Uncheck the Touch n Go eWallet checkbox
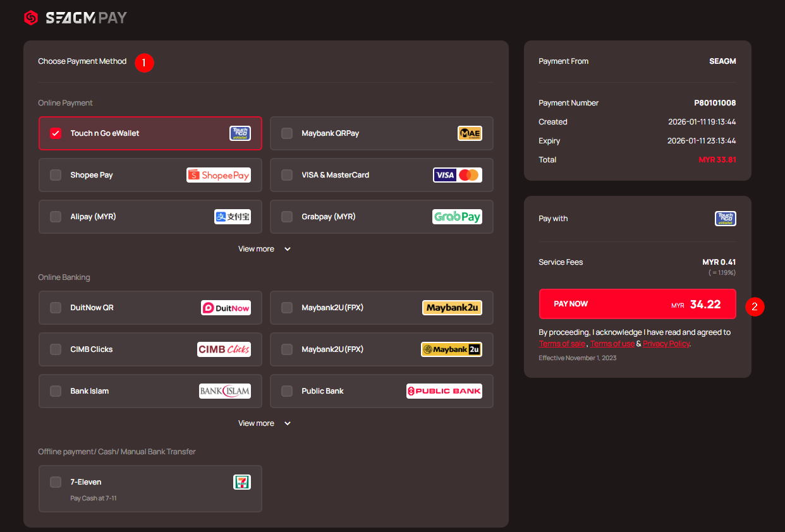Image resolution: width=785 pixels, height=532 pixels. tap(56, 133)
